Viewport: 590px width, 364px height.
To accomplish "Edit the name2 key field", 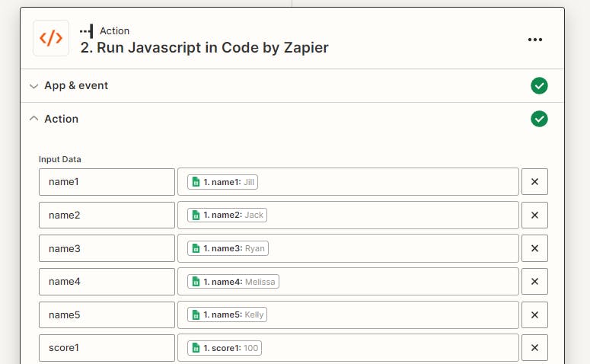I will [x=107, y=215].
